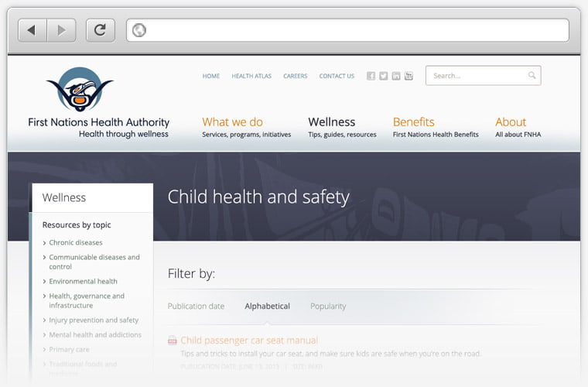This screenshot has height=387, width=588.
Task: Open Environmental health topic
Action: point(84,281)
